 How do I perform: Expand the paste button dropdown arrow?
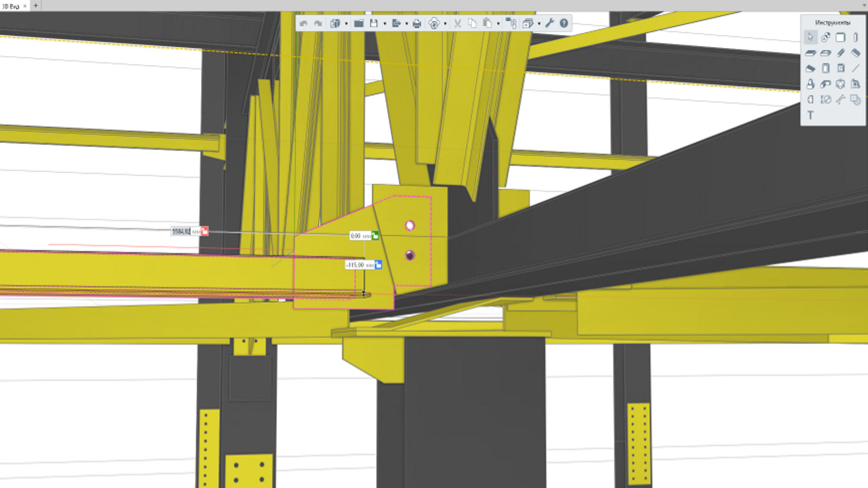click(498, 23)
